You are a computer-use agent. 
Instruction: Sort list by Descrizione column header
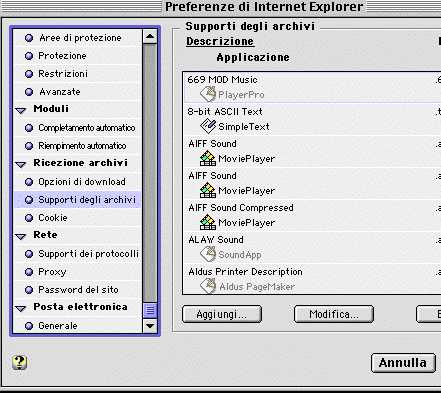[x=220, y=41]
